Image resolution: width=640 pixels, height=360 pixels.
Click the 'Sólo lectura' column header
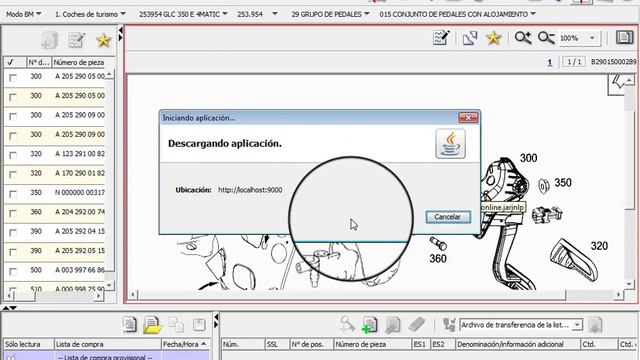tap(29, 344)
